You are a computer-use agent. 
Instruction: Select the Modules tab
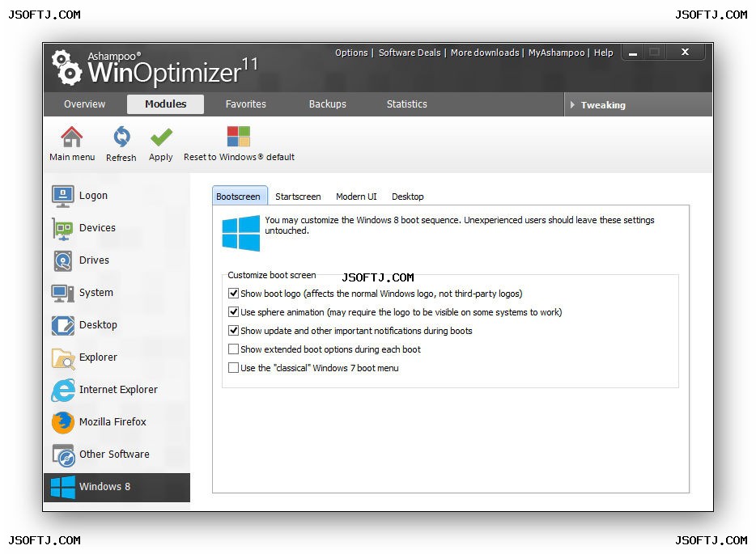coord(165,104)
